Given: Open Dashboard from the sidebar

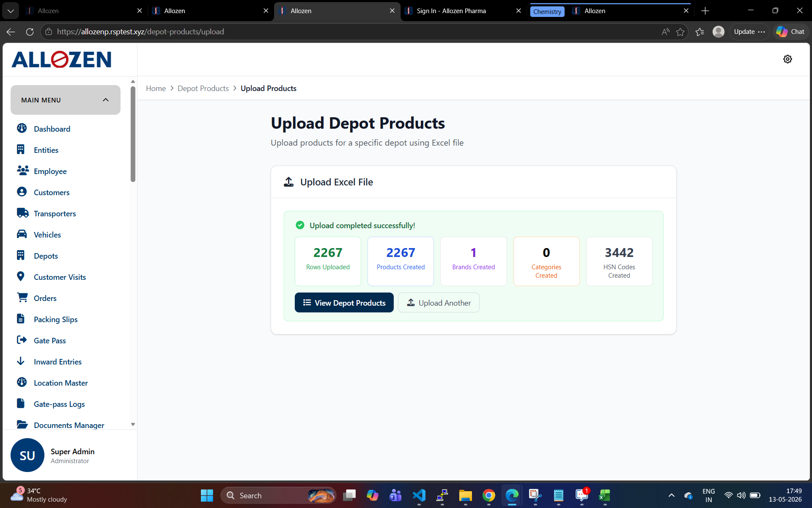Looking at the screenshot, I should pyautogui.click(x=52, y=129).
